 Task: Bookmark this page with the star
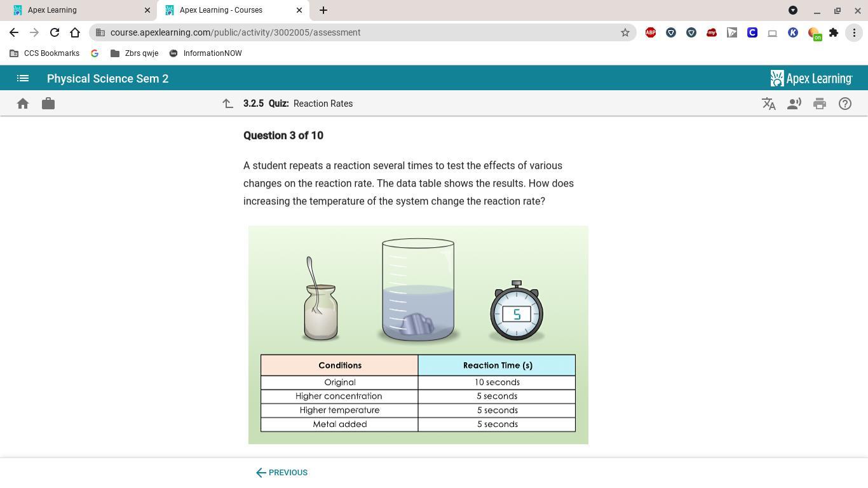[625, 32]
